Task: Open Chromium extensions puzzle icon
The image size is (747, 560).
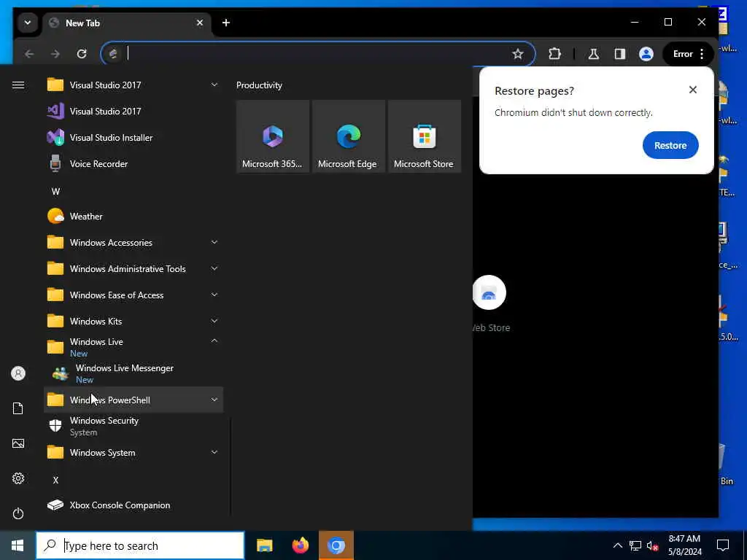Action: pos(554,54)
